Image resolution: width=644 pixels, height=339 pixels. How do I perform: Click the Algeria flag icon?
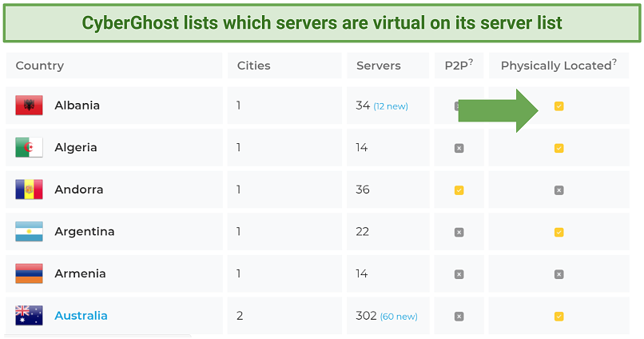click(29, 148)
